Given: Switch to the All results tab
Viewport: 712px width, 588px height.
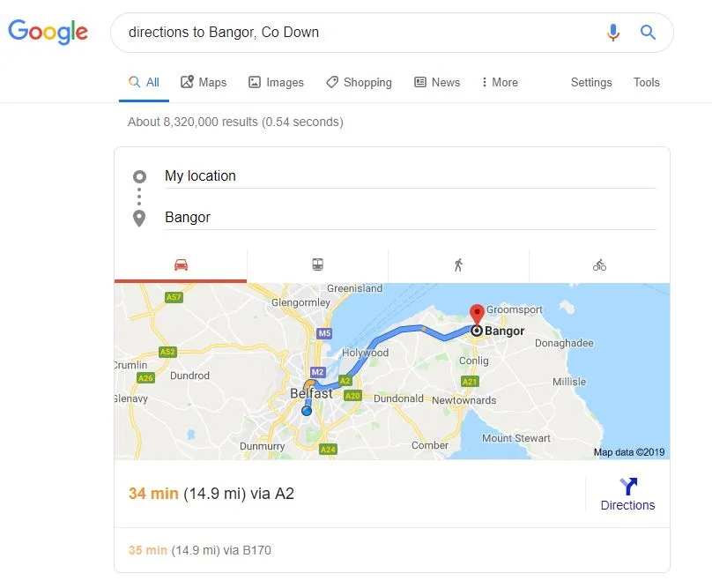Looking at the screenshot, I should 144,81.
